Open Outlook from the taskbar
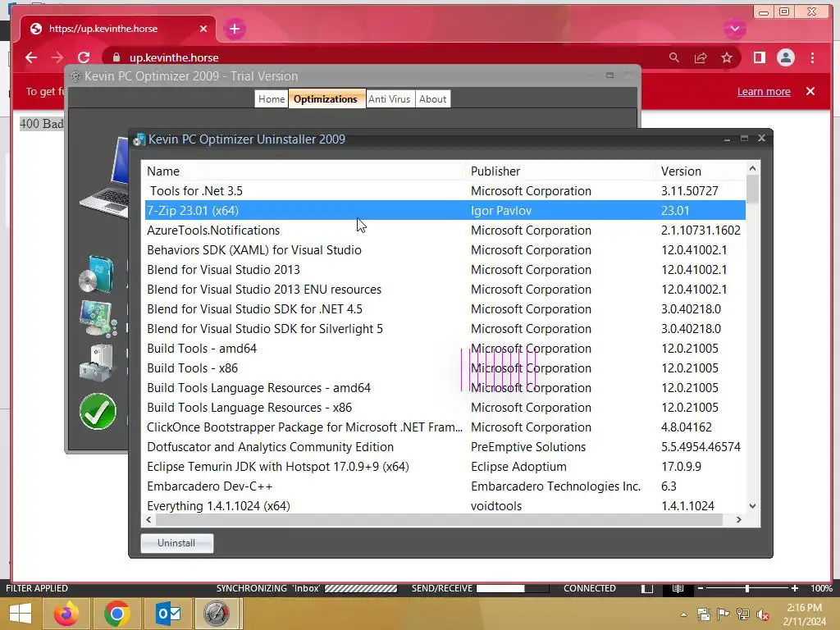Screen dimensions: 840x630 (x=167, y=614)
